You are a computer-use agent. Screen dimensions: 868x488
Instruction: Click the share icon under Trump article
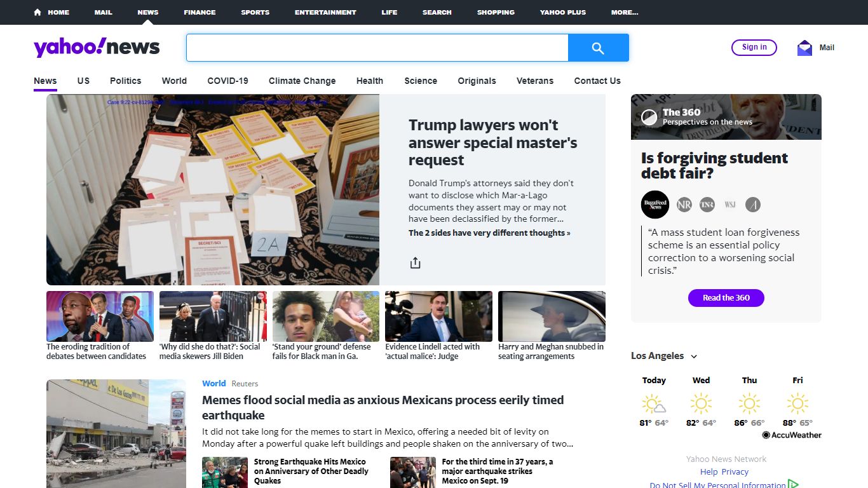pyautogui.click(x=415, y=262)
